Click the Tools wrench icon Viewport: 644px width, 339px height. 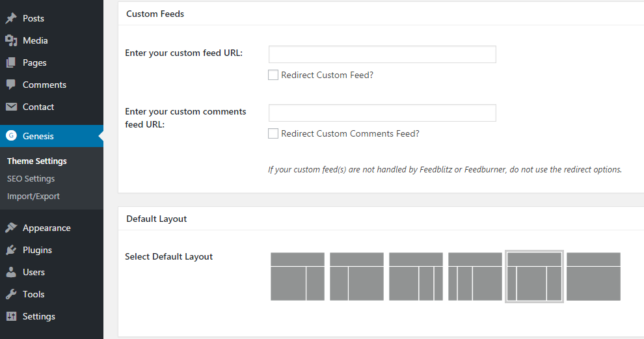pyautogui.click(x=11, y=294)
